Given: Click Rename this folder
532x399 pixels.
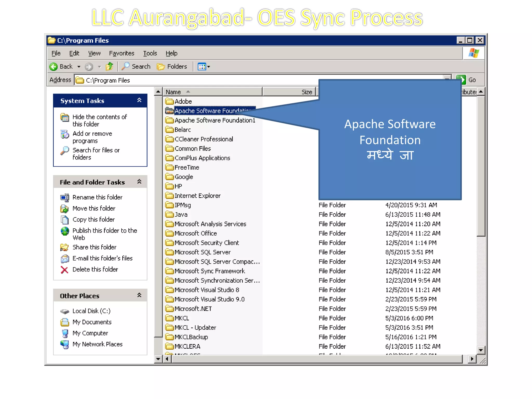Looking at the screenshot, I should pyautogui.click(x=97, y=197).
